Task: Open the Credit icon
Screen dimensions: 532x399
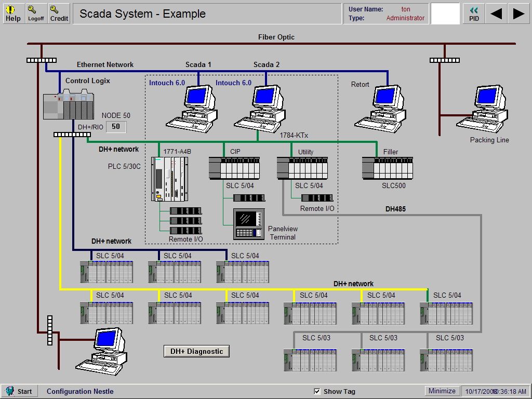Action: pos(58,12)
